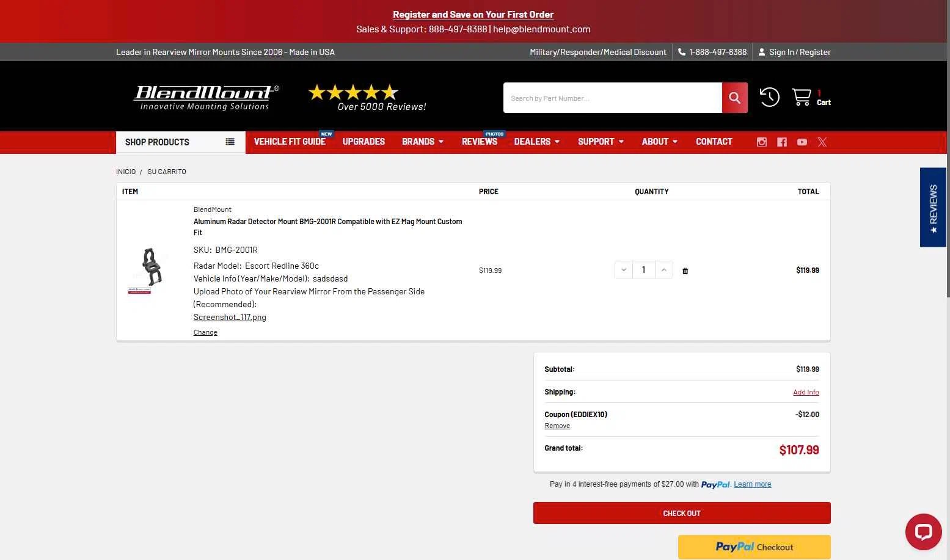This screenshot has width=950, height=560.
Task: Open the Reviews side tab
Action: click(933, 208)
